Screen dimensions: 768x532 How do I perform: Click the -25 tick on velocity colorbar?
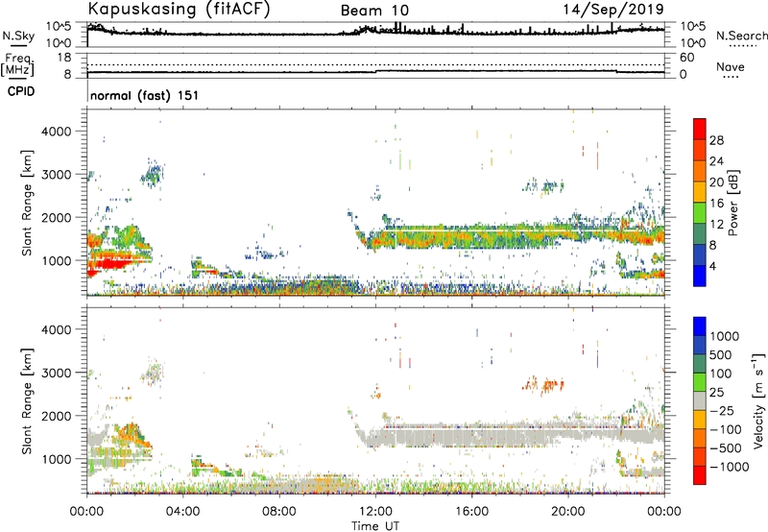722,410
